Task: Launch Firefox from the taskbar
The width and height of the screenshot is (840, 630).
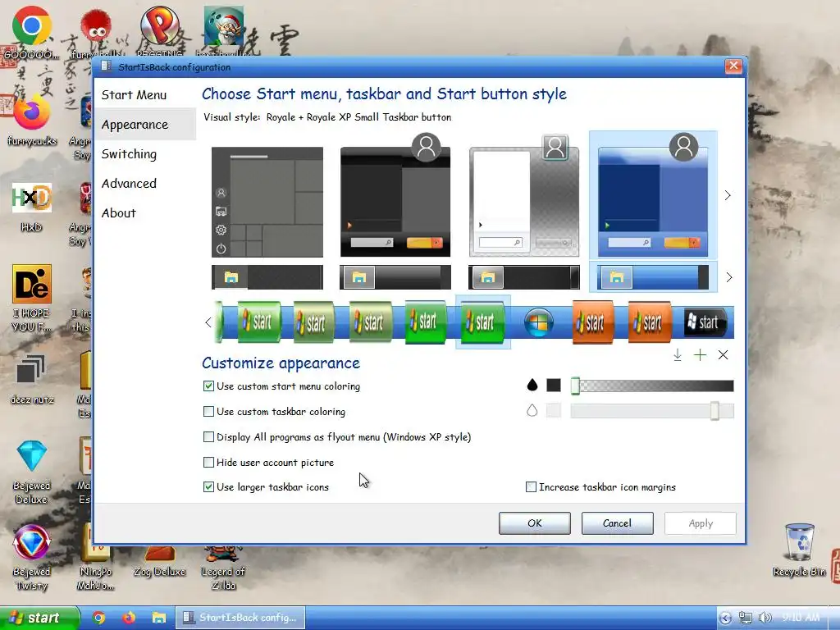Action: (129, 618)
